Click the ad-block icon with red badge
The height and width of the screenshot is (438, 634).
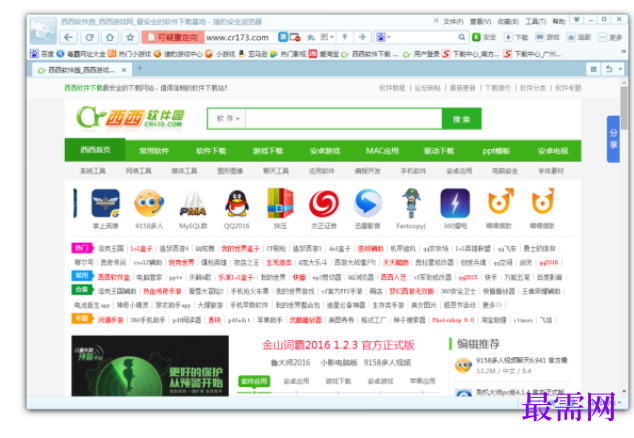[295, 37]
